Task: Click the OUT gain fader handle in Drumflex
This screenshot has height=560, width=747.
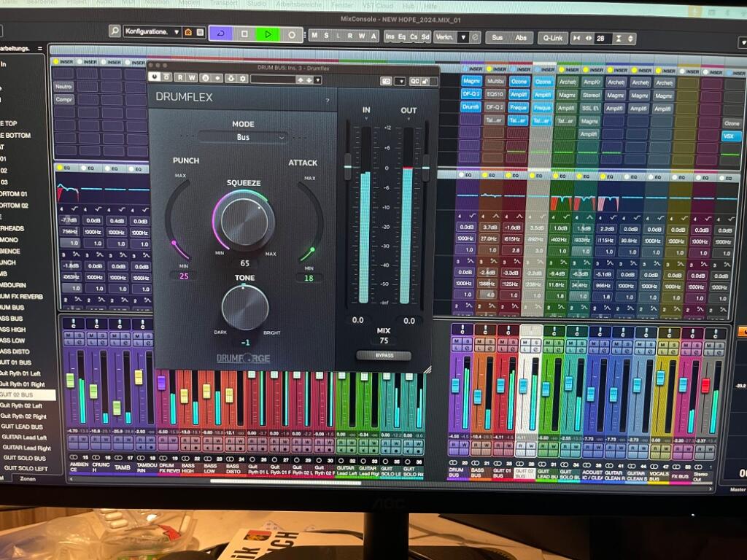Action: pos(425,168)
